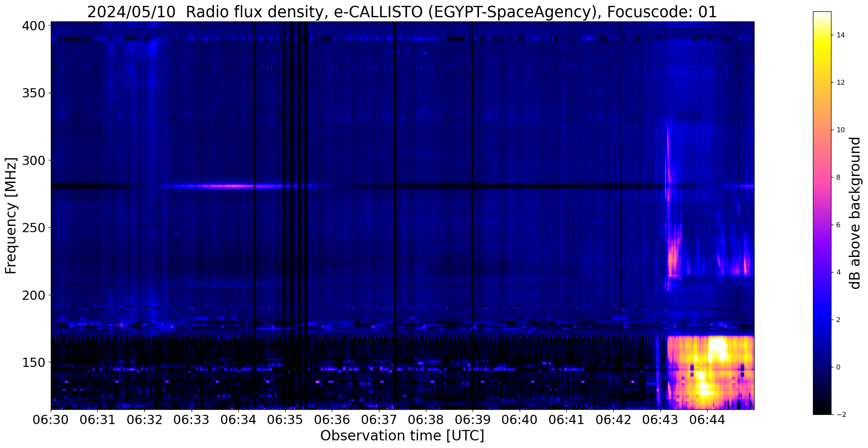This screenshot has height=448, width=868.
Task: Click the 250 frequency tick label
Action: 33,228
